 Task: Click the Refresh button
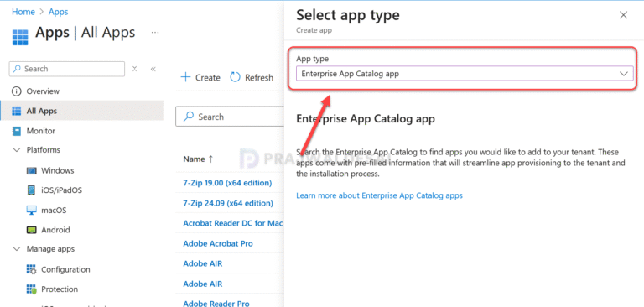pos(252,77)
